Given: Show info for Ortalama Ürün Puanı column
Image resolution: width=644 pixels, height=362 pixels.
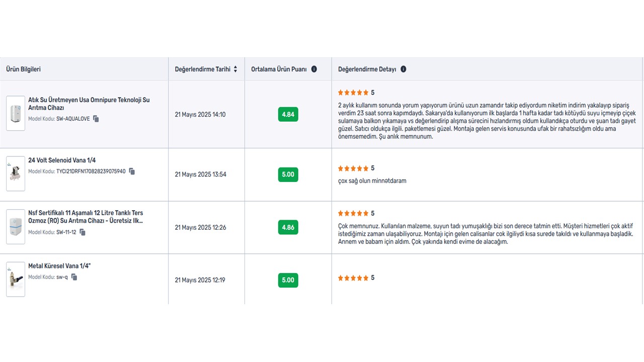Looking at the screenshot, I should click(314, 69).
